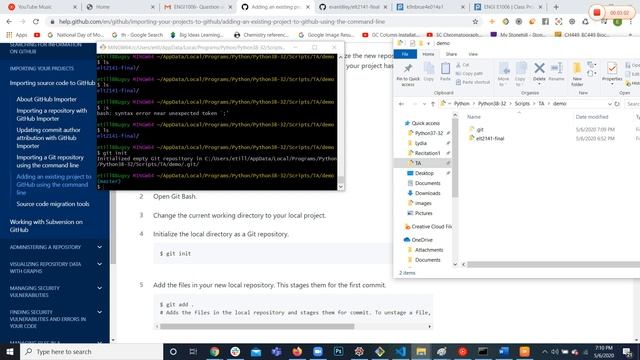Viewport: 640px width, 360px height.
Task: Open Updating commit author attribution link
Action: (x=48, y=138)
